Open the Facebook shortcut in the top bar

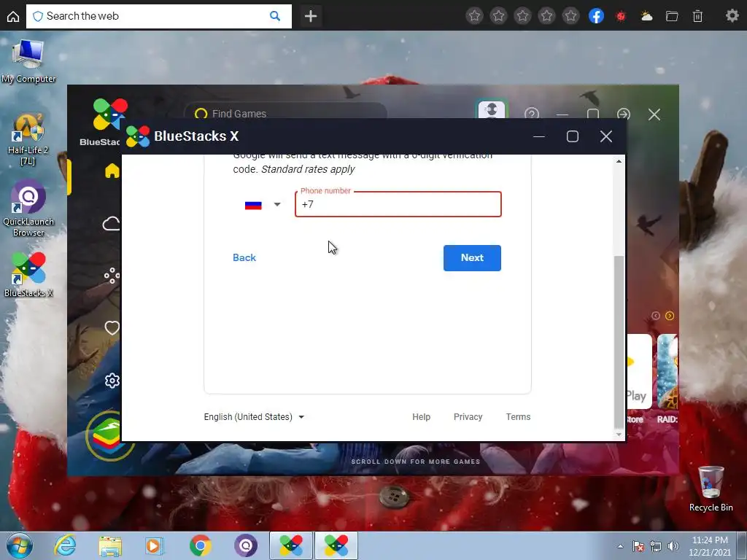[x=596, y=16]
